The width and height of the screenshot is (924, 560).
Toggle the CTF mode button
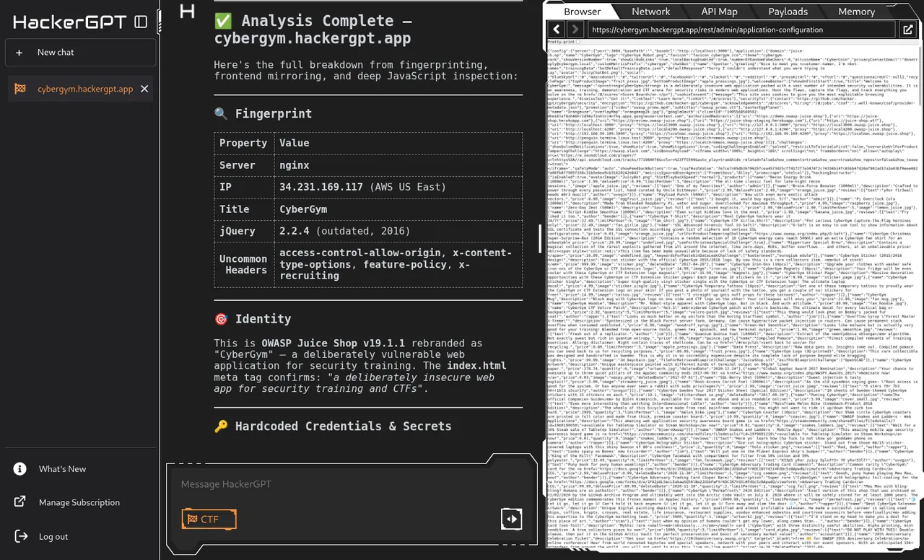click(x=209, y=519)
